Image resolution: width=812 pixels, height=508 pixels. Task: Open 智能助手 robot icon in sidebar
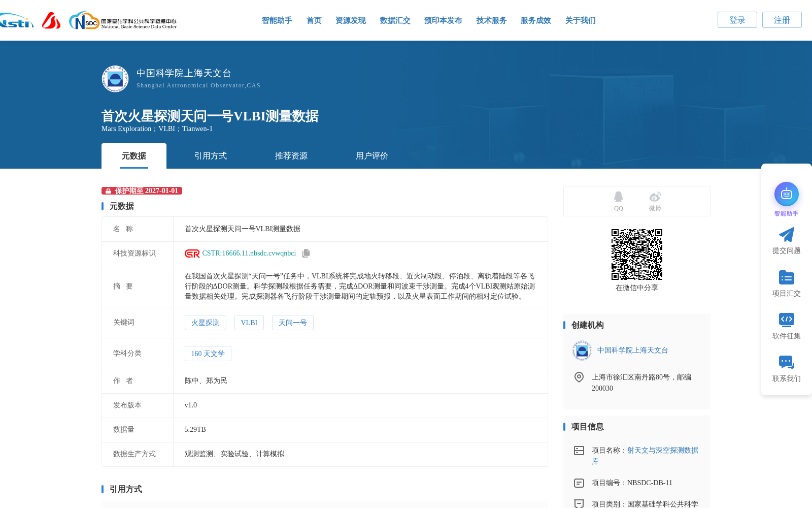[787, 194]
